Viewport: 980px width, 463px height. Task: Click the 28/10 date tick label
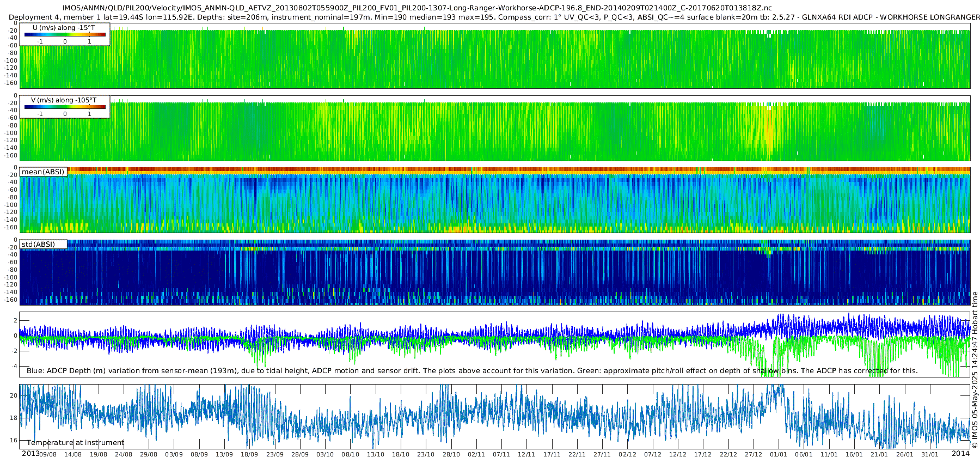coord(451,454)
